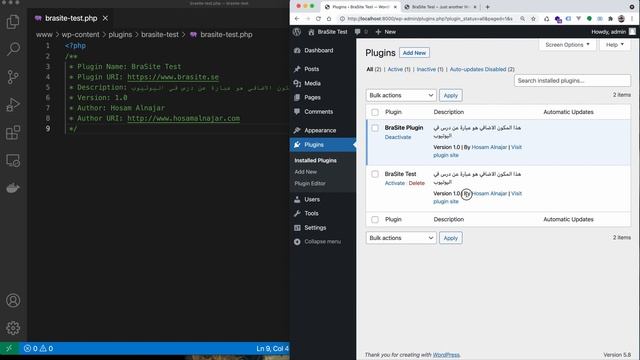
Task: Open the Extensions view in VS Code
Action: 13,132
